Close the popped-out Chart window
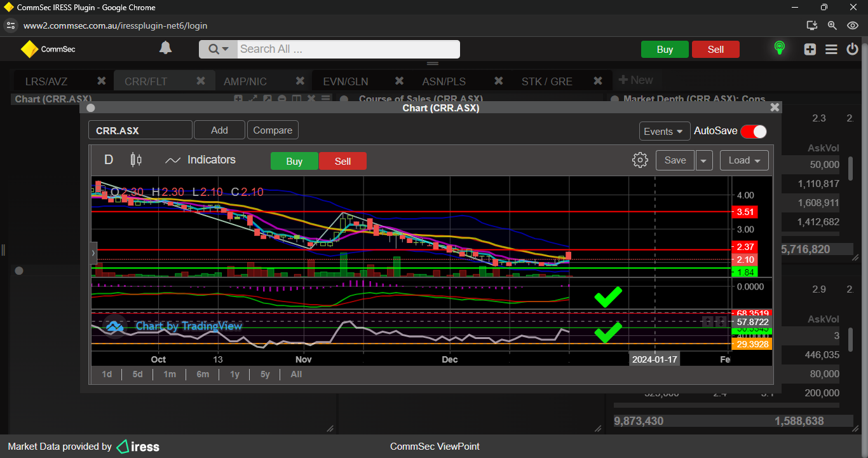 775,108
